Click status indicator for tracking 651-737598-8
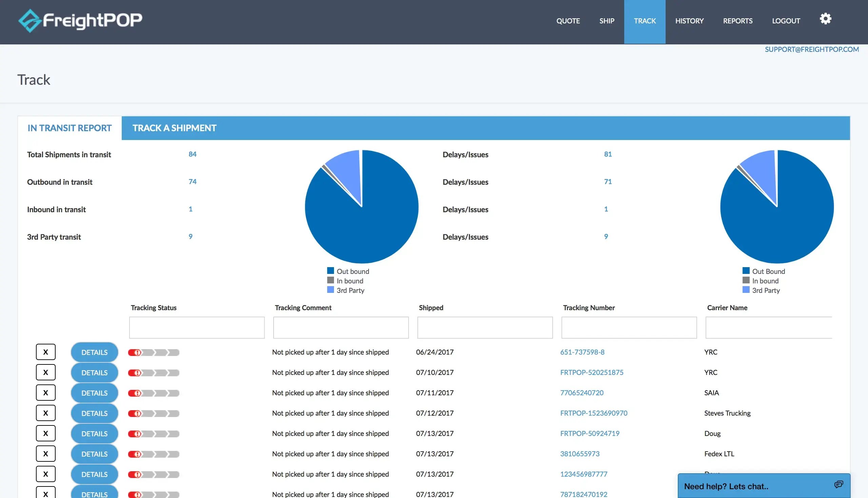This screenshot has height=498, width=868. pos(154,352)
